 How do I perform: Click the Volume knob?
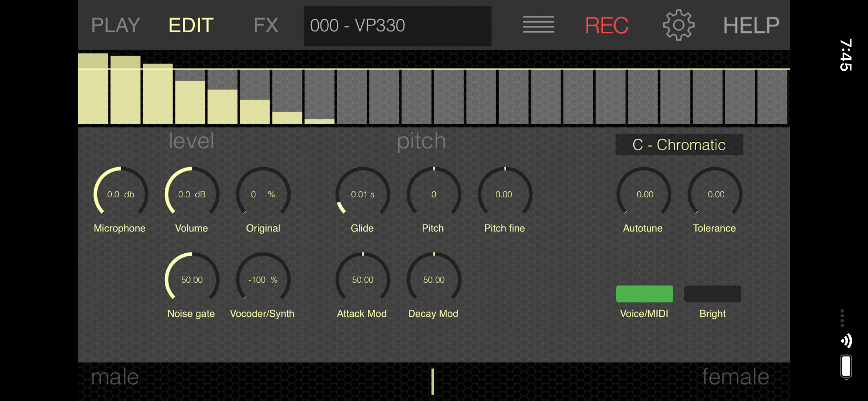192,194
